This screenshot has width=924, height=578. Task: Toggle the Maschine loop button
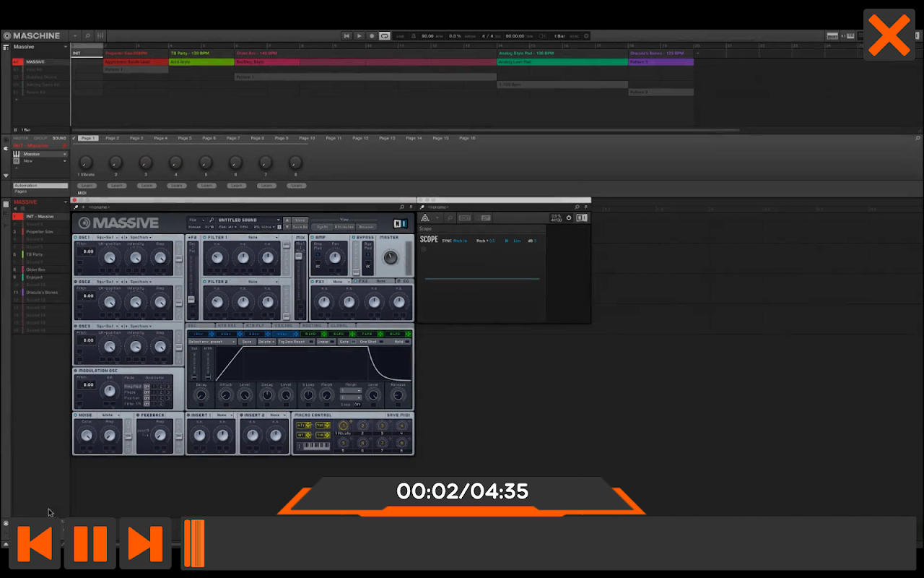[385, 35]
